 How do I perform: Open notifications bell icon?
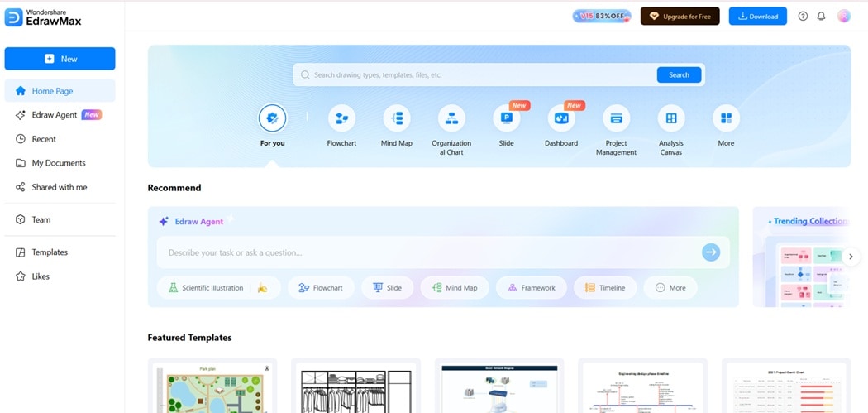821,16
